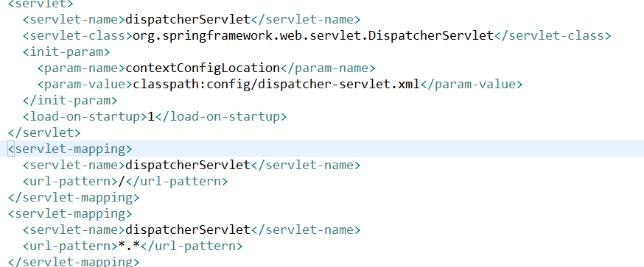This screenshot has height=267, width=644.
Task: Click the slash url-pattern value
Action: (x=121, y=181)
